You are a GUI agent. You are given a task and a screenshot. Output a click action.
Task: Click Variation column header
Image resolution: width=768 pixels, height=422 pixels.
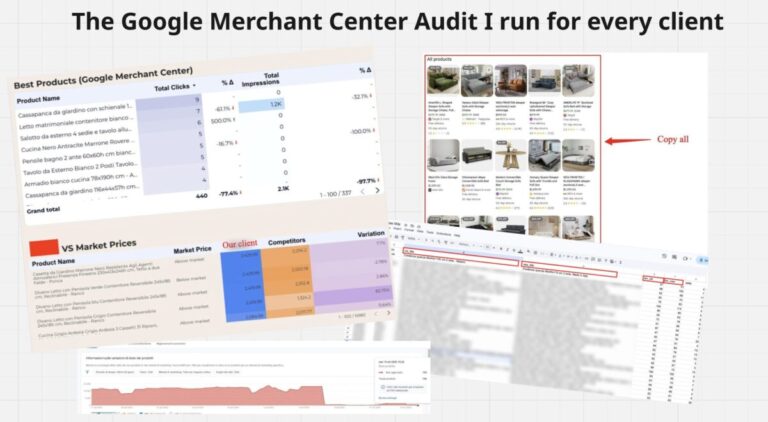(x=371, y=234)
